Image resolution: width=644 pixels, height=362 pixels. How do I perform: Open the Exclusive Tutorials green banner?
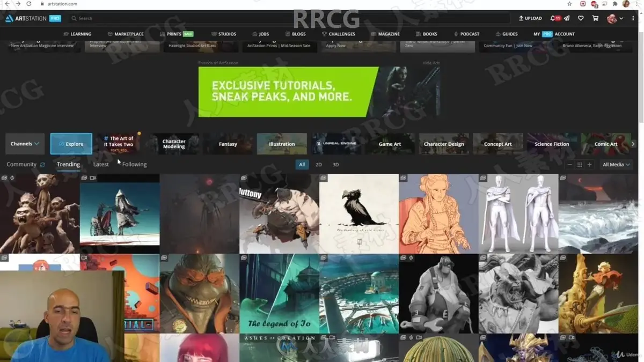pos(319,92)
